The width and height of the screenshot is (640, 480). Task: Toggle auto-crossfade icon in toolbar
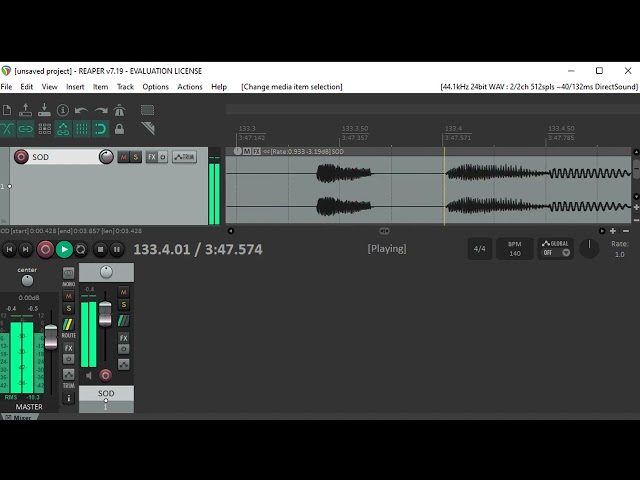click(x=7, y=129)
